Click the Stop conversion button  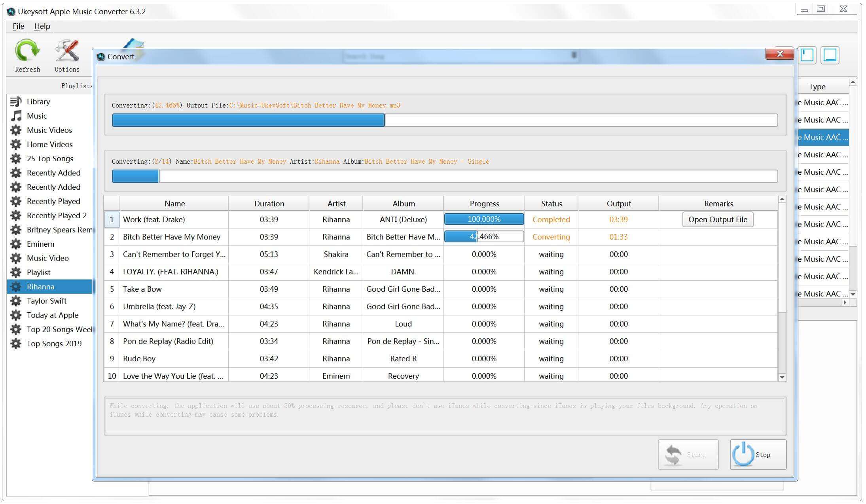752,454
